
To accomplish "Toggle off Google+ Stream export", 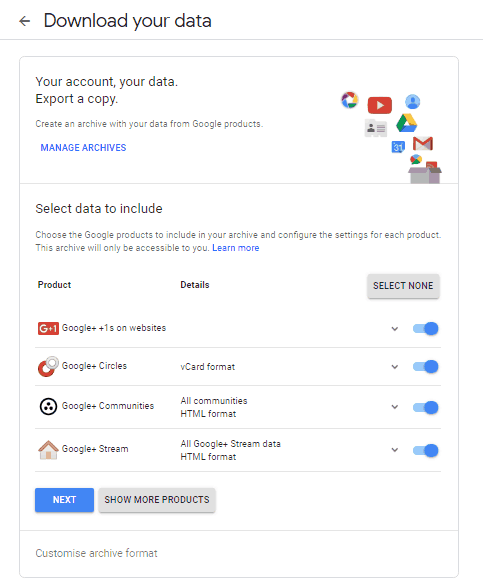I will point(426,450).
